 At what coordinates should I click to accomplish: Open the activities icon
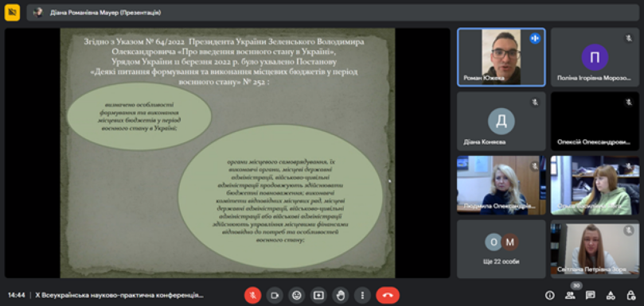click(611, 295)
